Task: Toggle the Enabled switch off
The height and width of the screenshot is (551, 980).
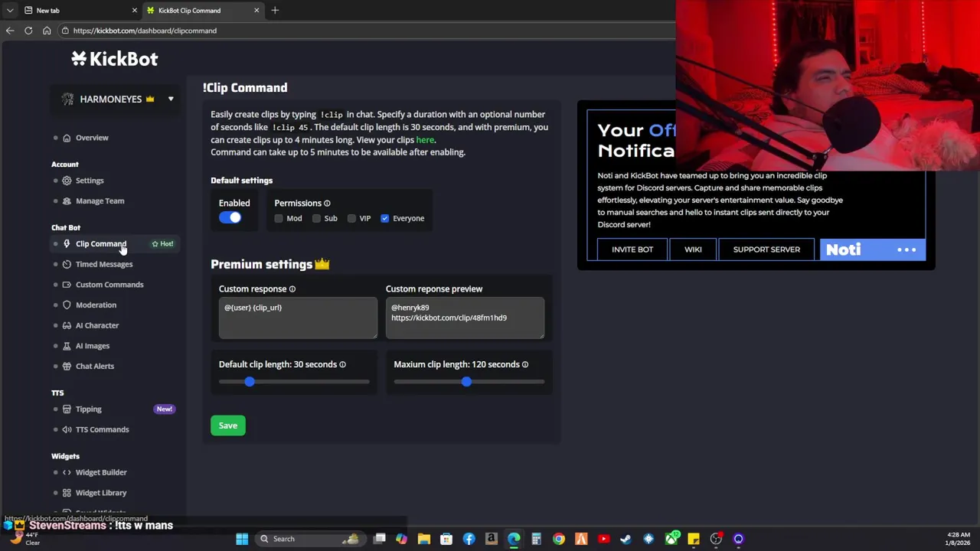Action: [230, 218]
